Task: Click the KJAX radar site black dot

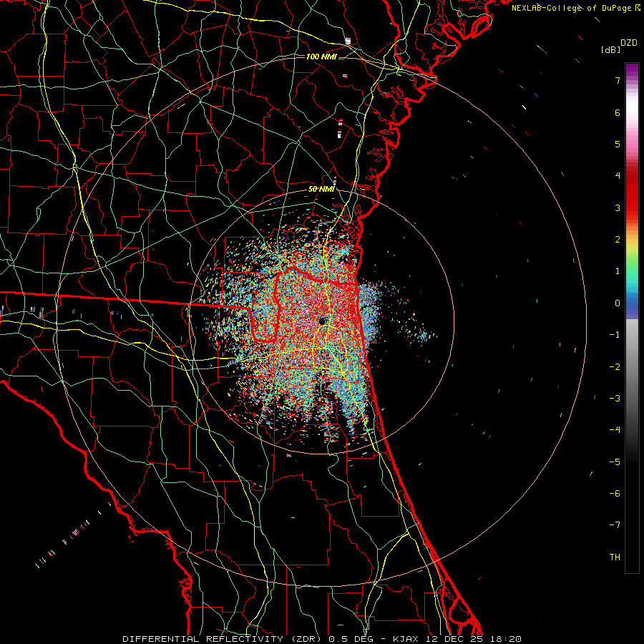Action: (322, 321)
